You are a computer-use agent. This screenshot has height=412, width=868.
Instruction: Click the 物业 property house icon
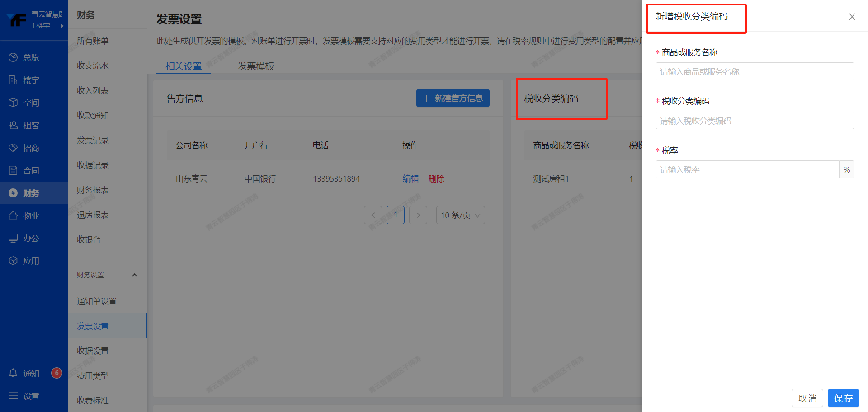tap(13, 215)
